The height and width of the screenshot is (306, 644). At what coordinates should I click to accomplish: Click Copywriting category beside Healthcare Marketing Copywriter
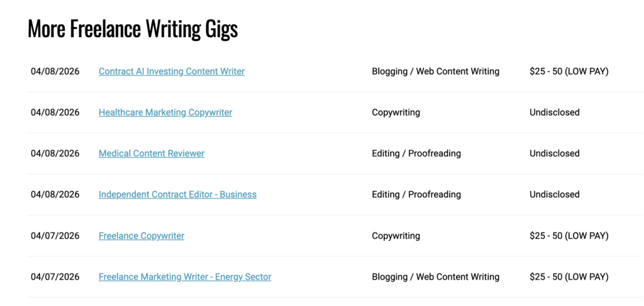tap(396, 112)
